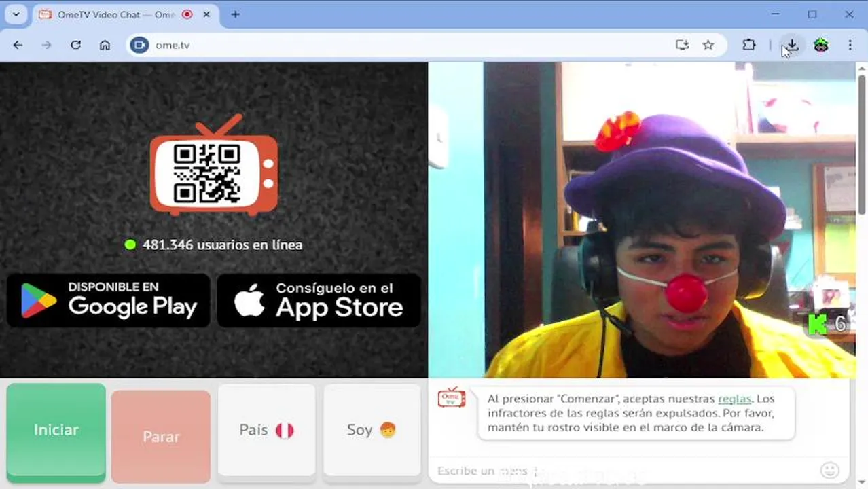Bookmark this page with the star
Screen dimensions: 868x489
pyautogui.click(x=708, y=45)
